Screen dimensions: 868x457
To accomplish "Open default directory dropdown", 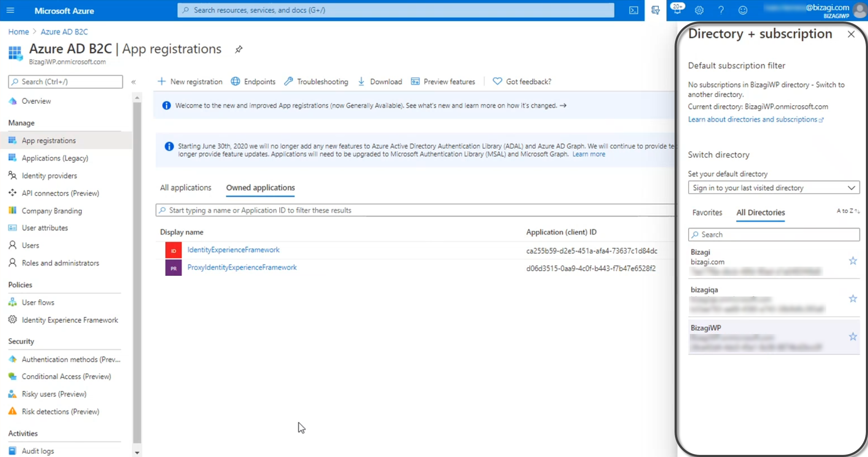I will [774, 188].
